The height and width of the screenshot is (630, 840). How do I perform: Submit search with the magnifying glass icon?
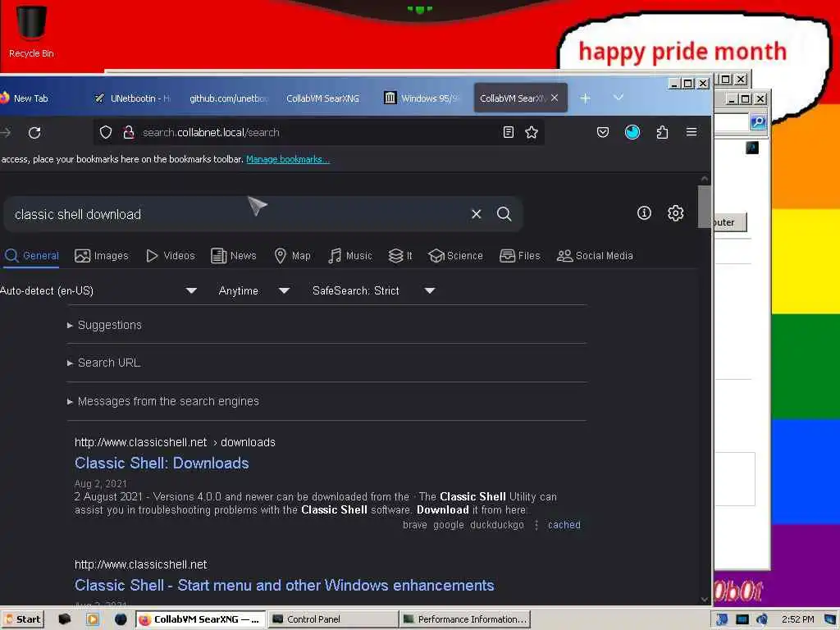pyautogui.click(x=504, y=214)
